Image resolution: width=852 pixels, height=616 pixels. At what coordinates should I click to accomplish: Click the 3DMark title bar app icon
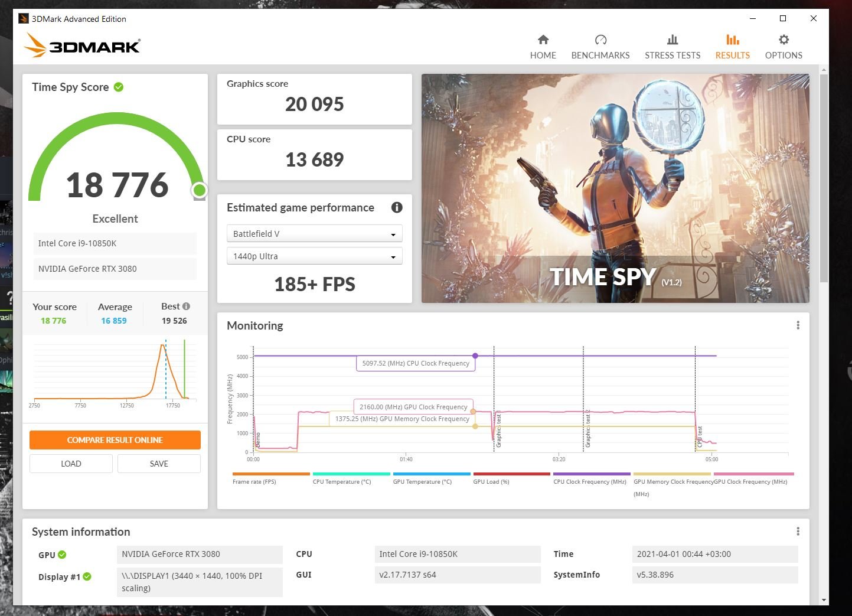(x=24, y=18)
